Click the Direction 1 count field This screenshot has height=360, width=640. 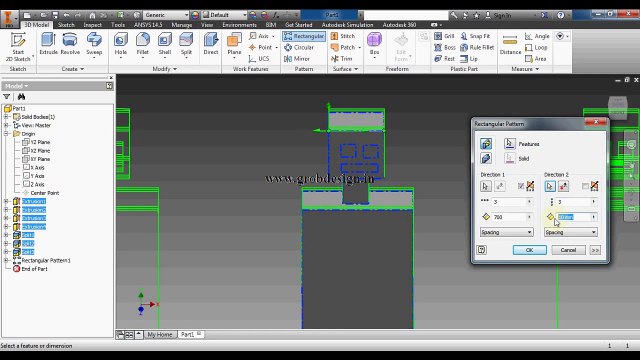[512, 202]
